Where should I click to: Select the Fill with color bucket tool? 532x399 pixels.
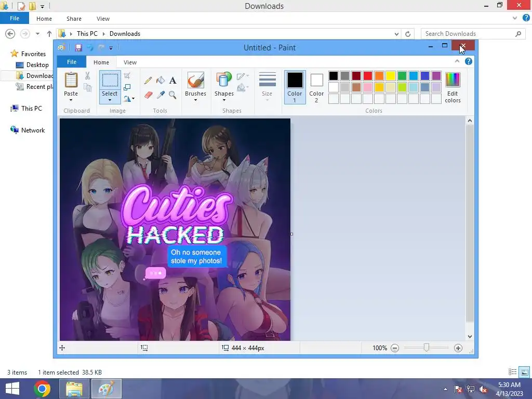[161, 81]
